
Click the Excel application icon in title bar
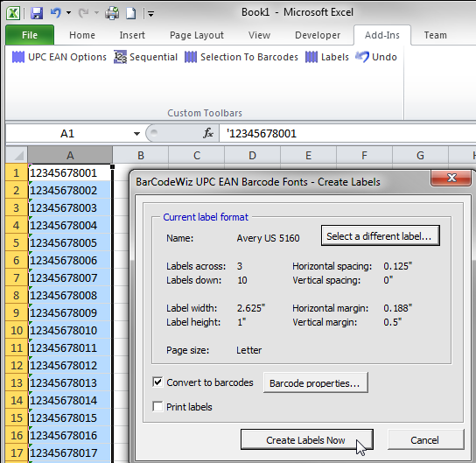(x=13, y=13)
